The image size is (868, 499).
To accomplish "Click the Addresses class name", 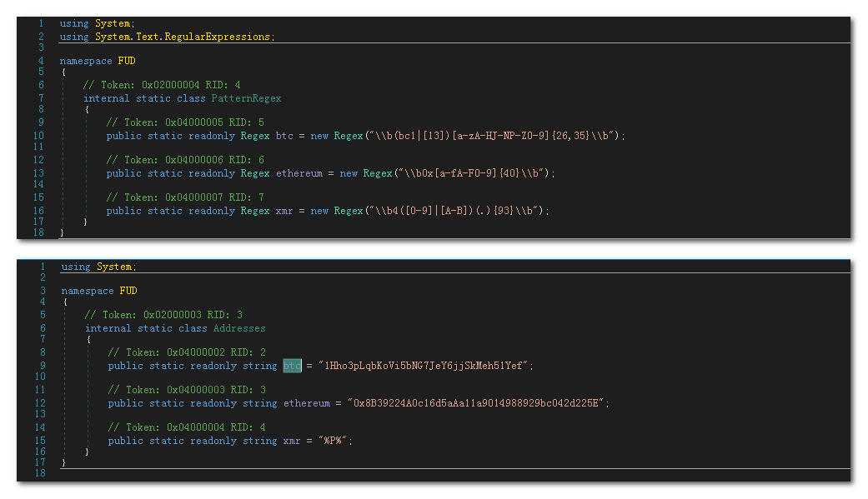I will pyautogui.click(x=239, y=328).
